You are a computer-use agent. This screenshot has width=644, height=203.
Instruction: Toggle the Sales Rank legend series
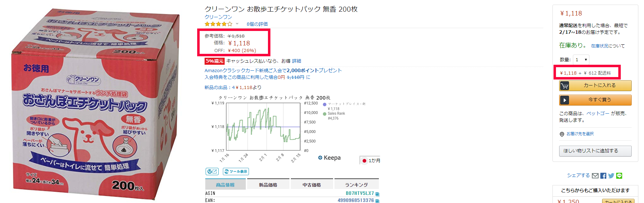click(x=336, y=114)
